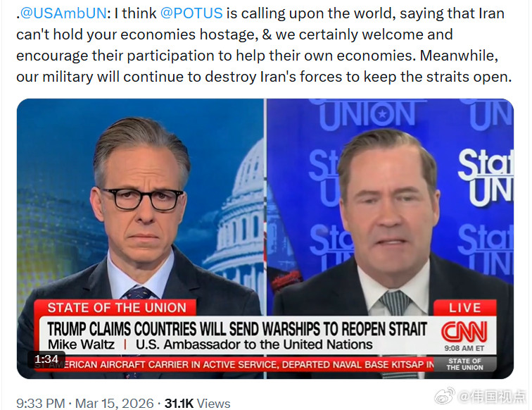The image size is (532, 410).
Task: Click the scrolling red news ticker
Action: 234,364
